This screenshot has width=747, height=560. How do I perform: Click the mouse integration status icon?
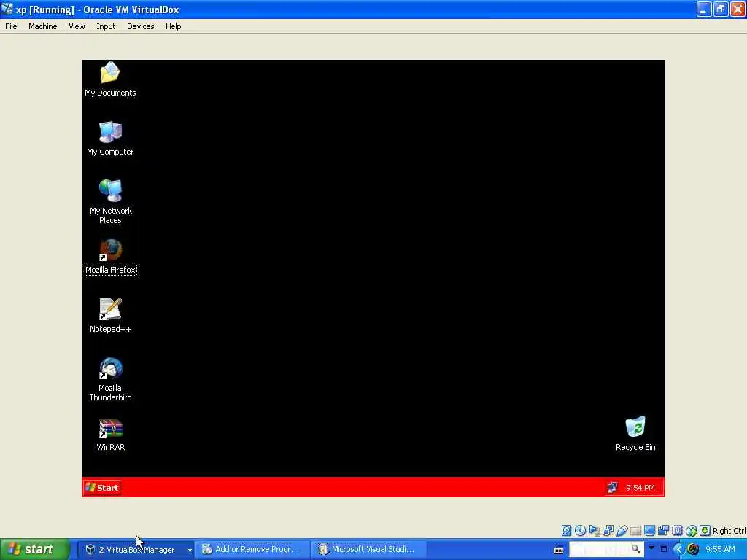tap(692, 531)
